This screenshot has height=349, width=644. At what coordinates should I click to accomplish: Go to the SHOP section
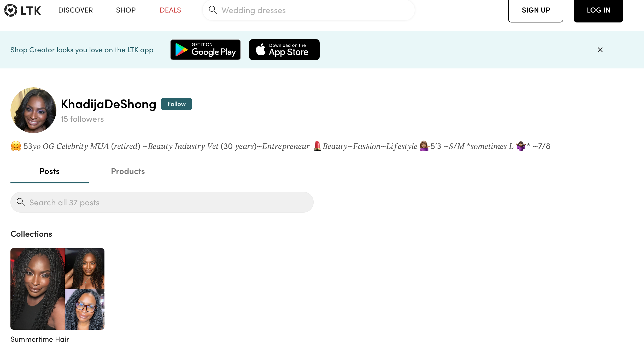click(126, 10)
